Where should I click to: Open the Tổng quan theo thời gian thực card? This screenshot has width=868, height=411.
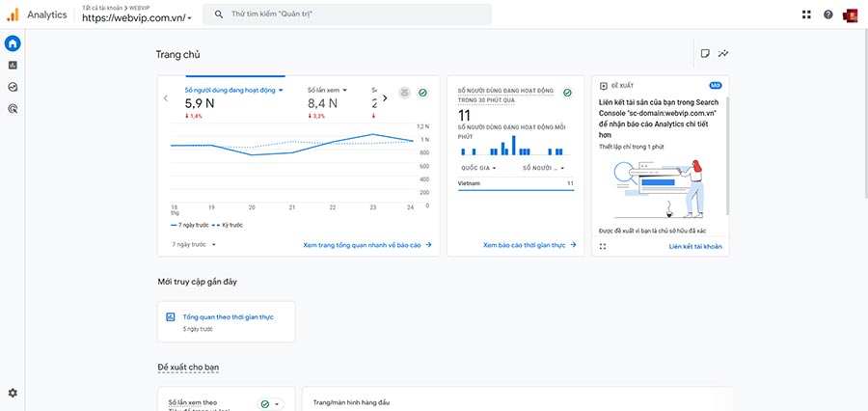[227, 321]
